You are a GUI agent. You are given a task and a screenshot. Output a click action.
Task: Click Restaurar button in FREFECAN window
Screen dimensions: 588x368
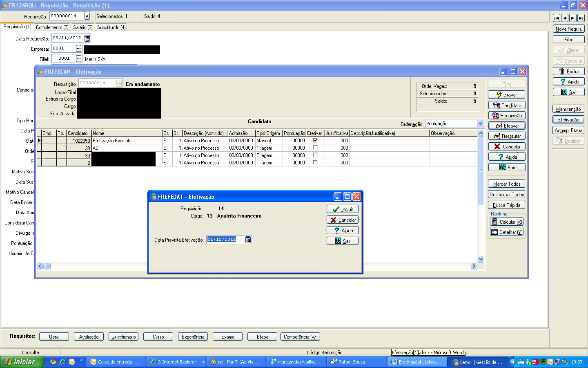[507, 136]
